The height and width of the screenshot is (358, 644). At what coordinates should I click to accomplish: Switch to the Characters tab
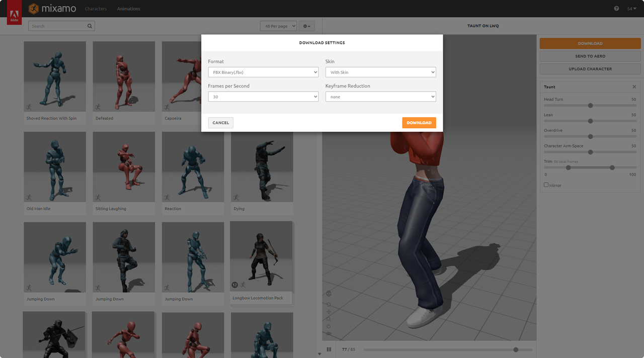(x=96, y=9)
